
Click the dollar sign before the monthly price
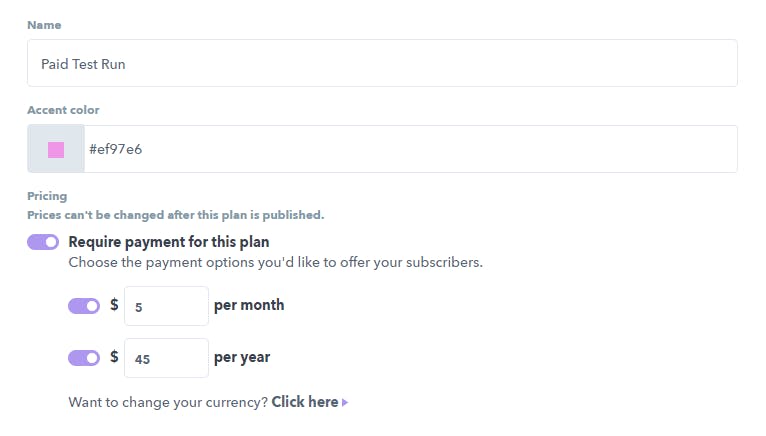(114, 305)
